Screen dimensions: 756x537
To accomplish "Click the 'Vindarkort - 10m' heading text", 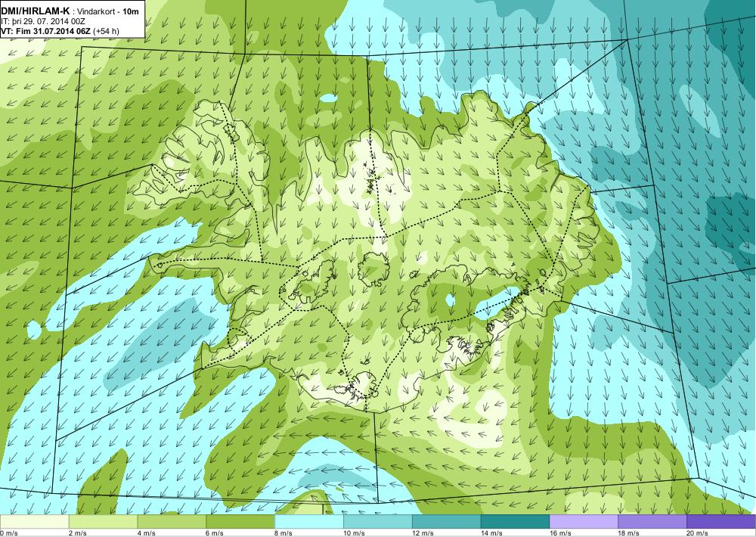I will pos(108,11).
